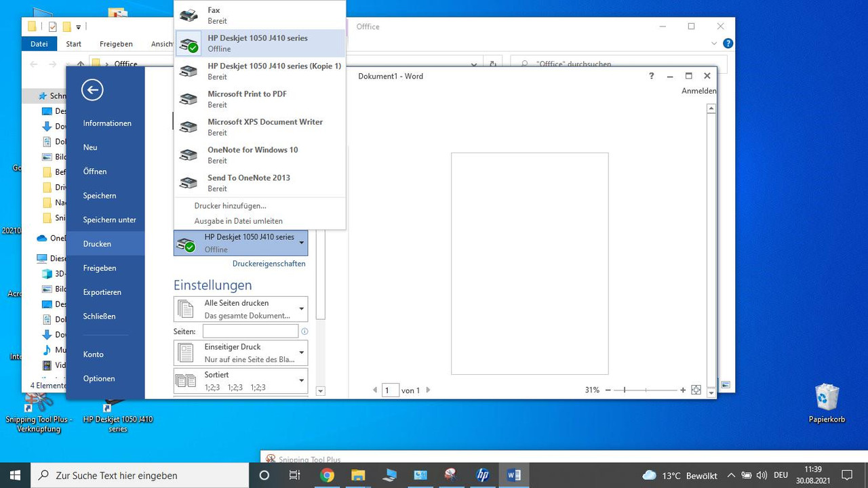Viewport: 868px width, 488px height.
Task: Select the offline HP Deskjet 1050 J410 series entry
Action: click(x=260, y=43)
